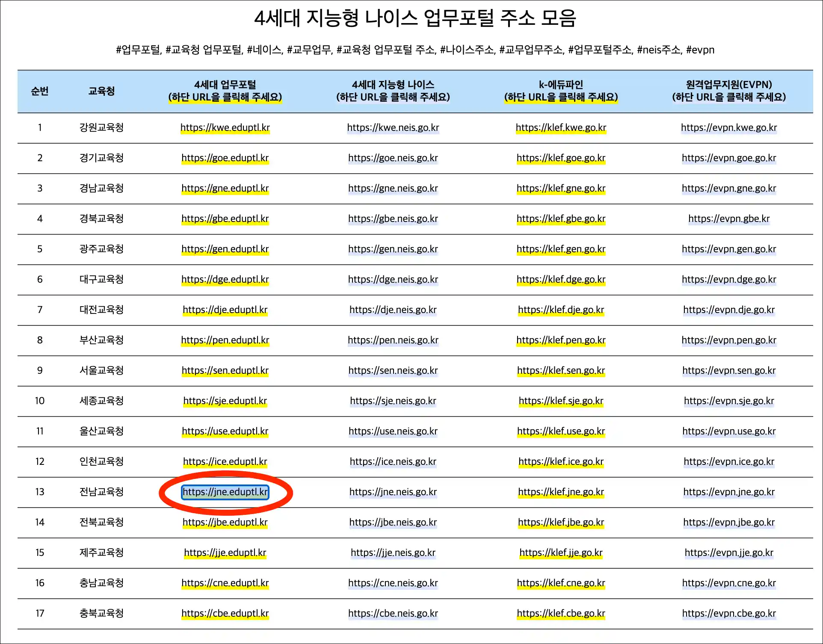Open https://evpn.dje.go.kr 대전 EVPN
Viewport: 823px width, 644px height.
(729, 310)
